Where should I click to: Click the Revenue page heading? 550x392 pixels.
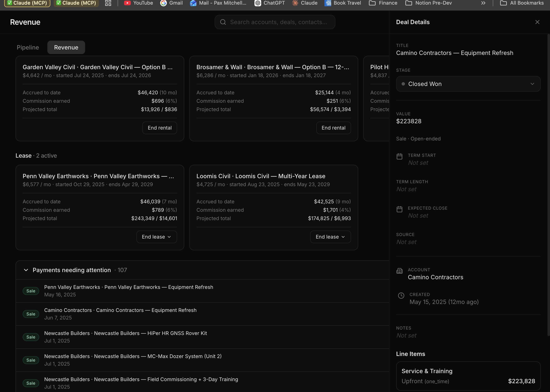click(25, 22)
